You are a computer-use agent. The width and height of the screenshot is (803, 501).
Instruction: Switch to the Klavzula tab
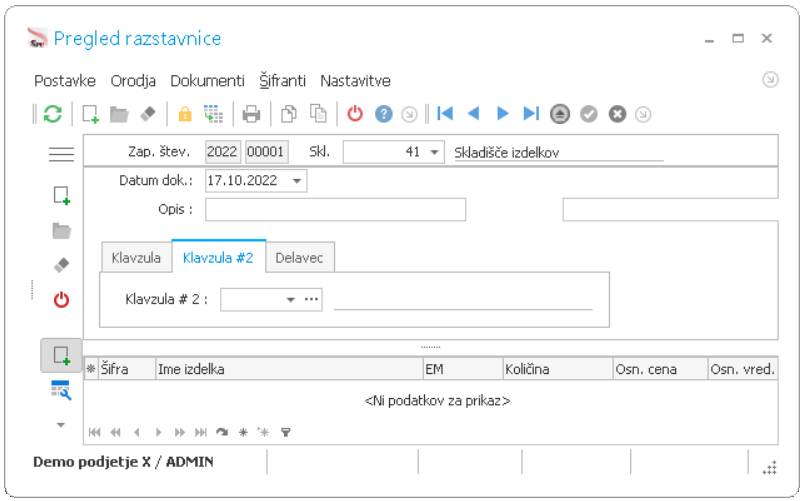point(136,257)
